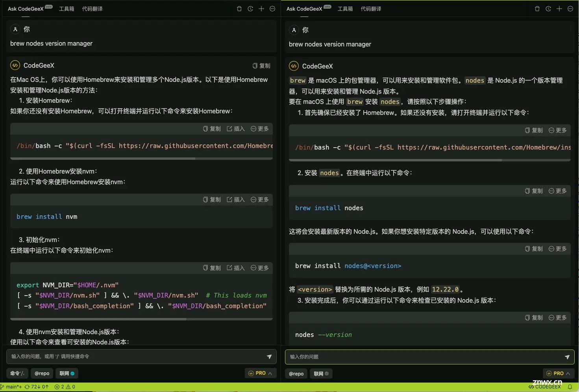579x392 pixels.
Task: Open git branch main*+ in status bar
Action: 11,387
